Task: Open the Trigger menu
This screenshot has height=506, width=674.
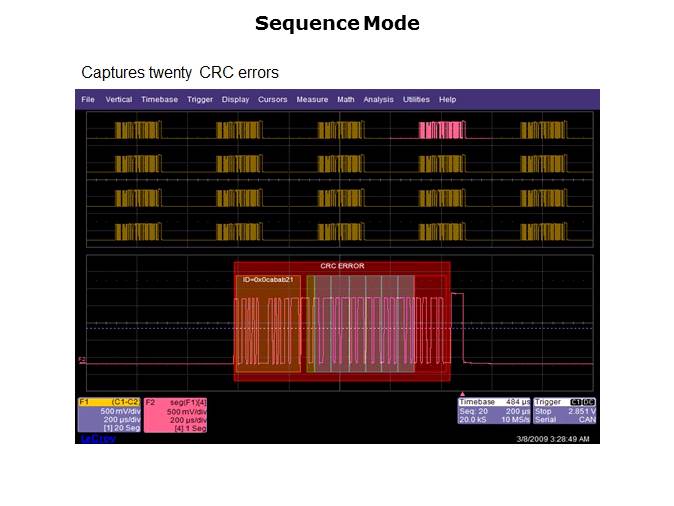Action: click(200, 100)
